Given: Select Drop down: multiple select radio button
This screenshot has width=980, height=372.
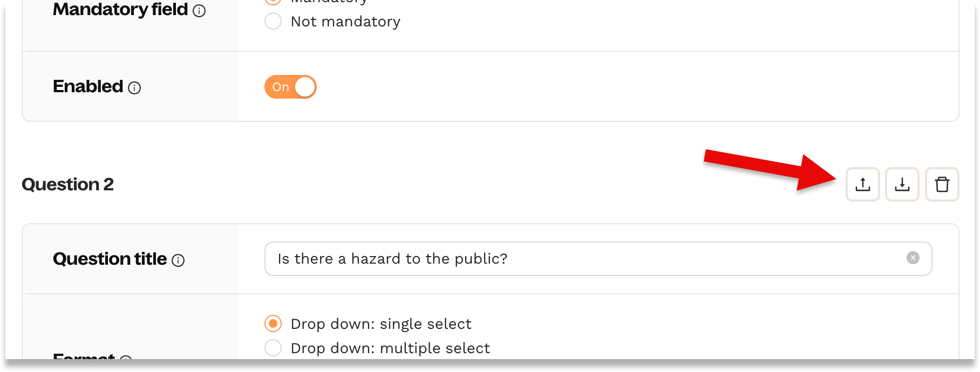Looking at the screenshot, I should [273, 348].
